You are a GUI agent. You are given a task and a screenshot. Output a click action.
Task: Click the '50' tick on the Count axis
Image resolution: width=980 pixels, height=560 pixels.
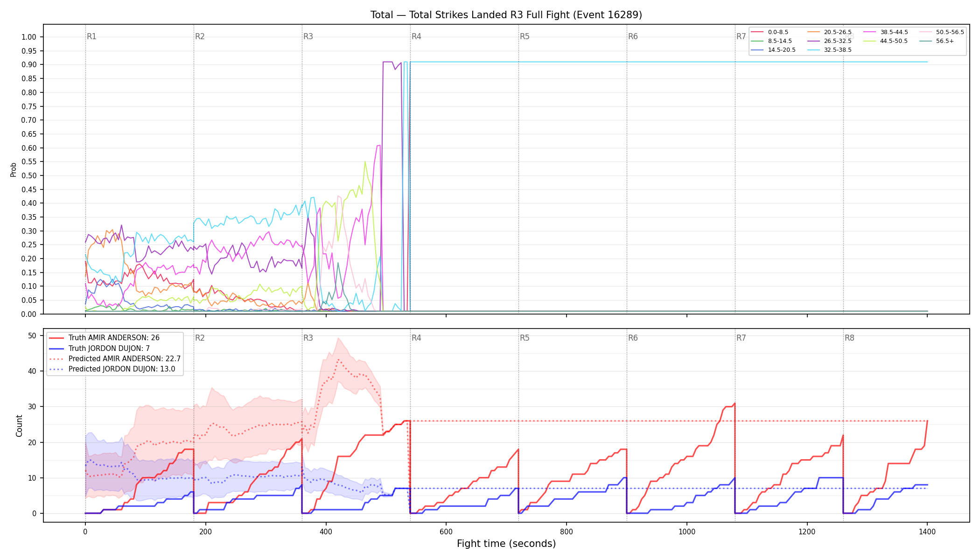(x=32, y=336)
